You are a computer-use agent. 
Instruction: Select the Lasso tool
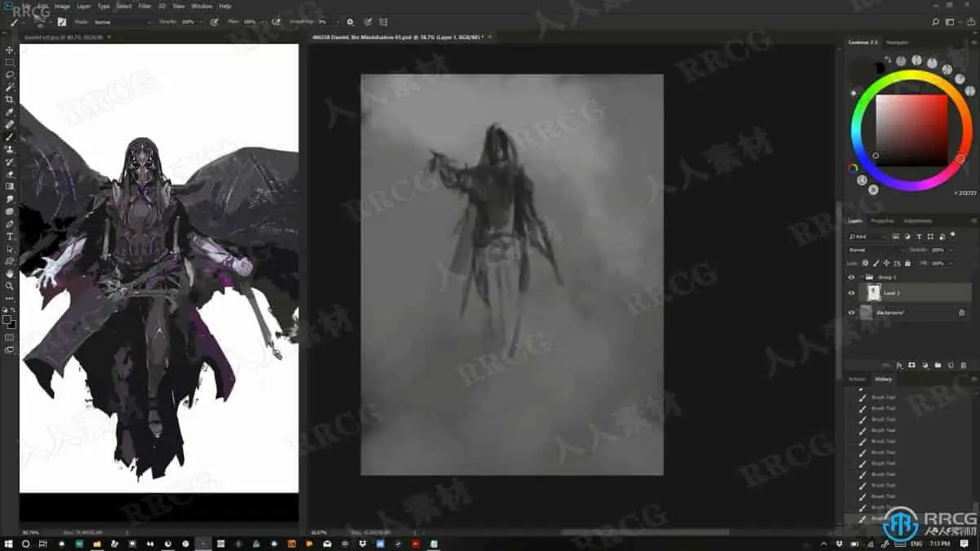click(x=10, y=74)
